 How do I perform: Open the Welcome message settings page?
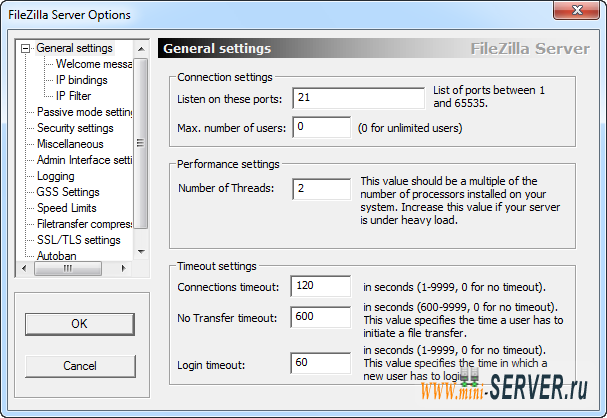[x=94, y=64]
